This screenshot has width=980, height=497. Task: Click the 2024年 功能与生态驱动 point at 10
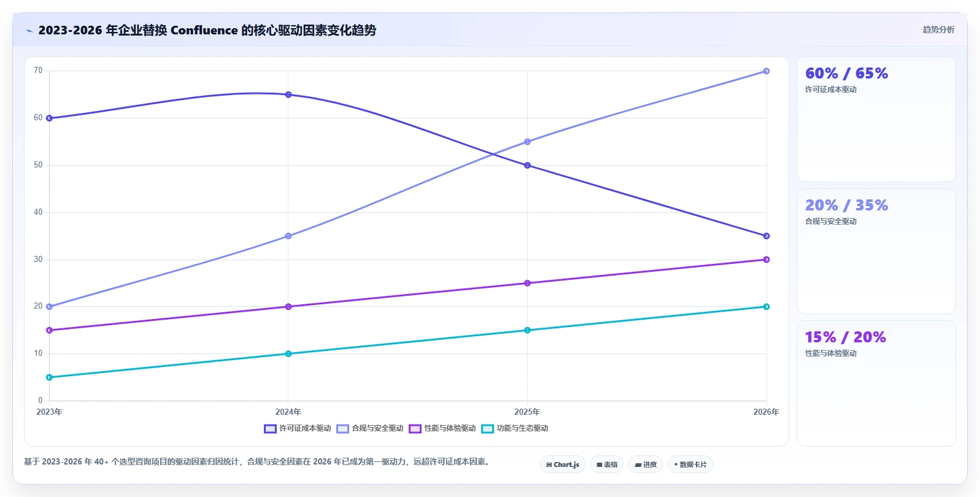[x=288, y=354]
